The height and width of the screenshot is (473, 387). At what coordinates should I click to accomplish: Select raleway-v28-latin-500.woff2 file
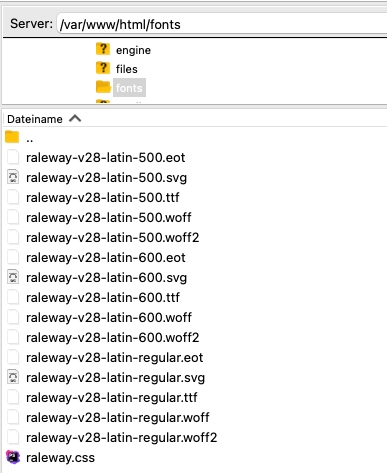(x=112, y=237)
